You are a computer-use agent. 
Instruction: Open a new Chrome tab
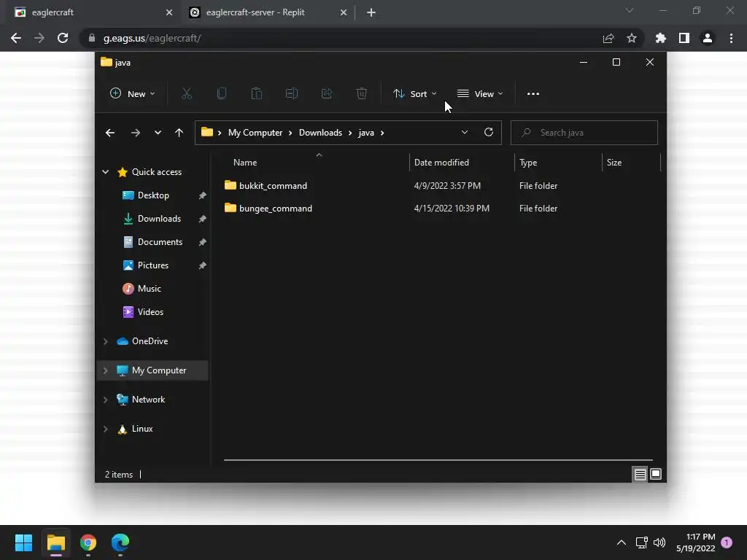click(371, 13)
